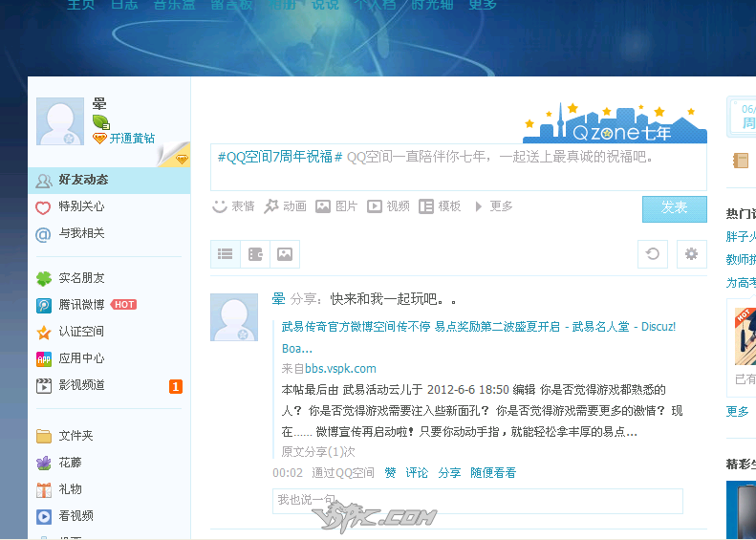Screen dimensions: 756x540
Task: Click the @ icon beside 与我相关
Action: click(x=43, y=235)
